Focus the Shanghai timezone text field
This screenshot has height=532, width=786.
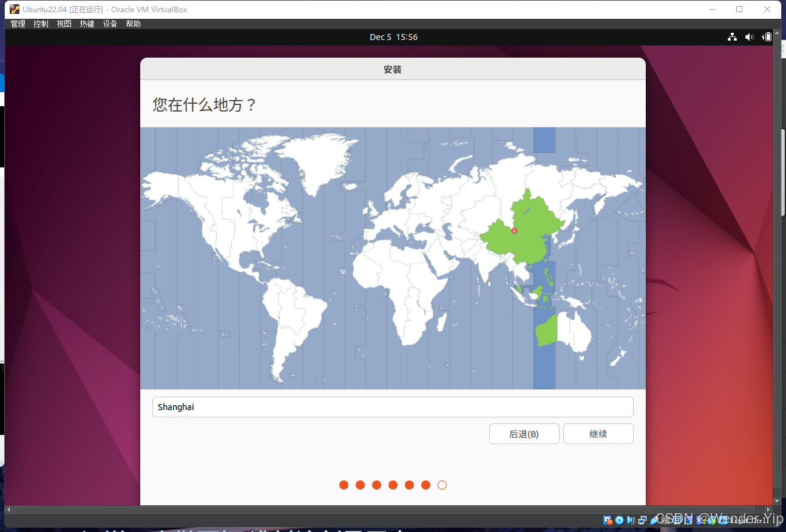pyautogui.click(x=393, y=407)
